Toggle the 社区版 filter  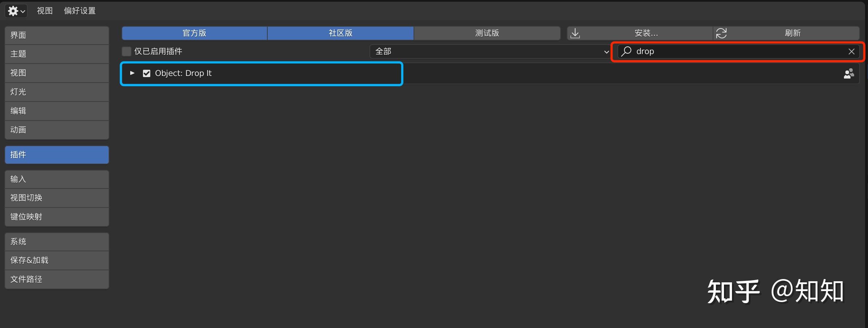point(341,33)
